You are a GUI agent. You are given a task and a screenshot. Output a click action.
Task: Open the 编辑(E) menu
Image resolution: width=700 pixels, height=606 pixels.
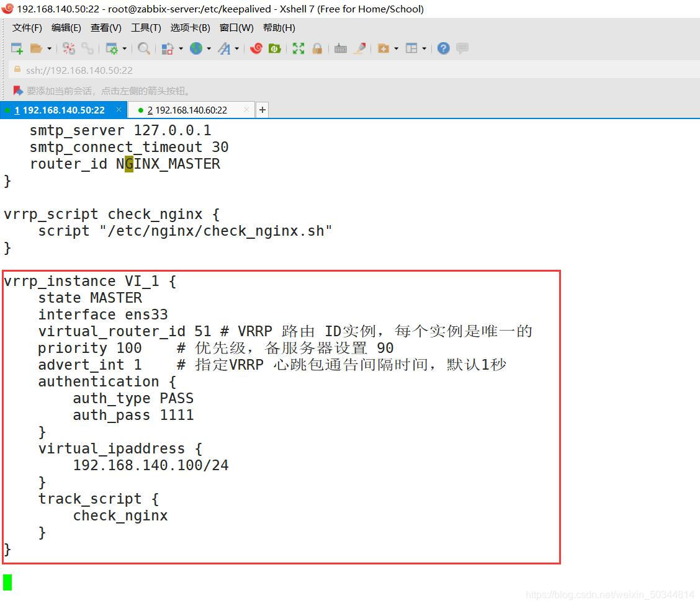tap(66, 28)
